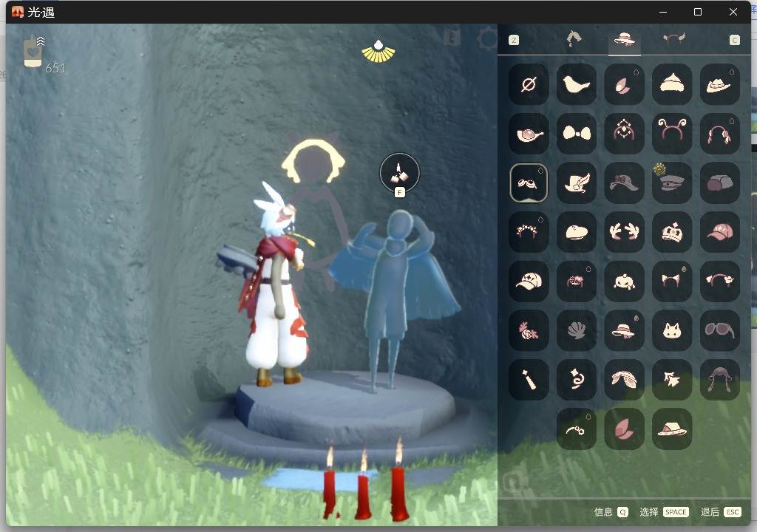Pick the arrow-shaped hair accessory
This screenshot has height=532, width=757.
tap(672, 380)
